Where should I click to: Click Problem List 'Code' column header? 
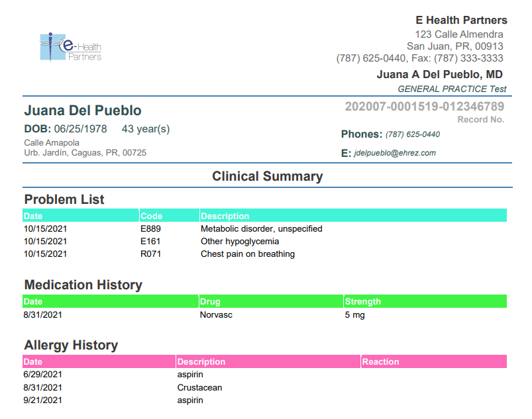coord(170,216)
